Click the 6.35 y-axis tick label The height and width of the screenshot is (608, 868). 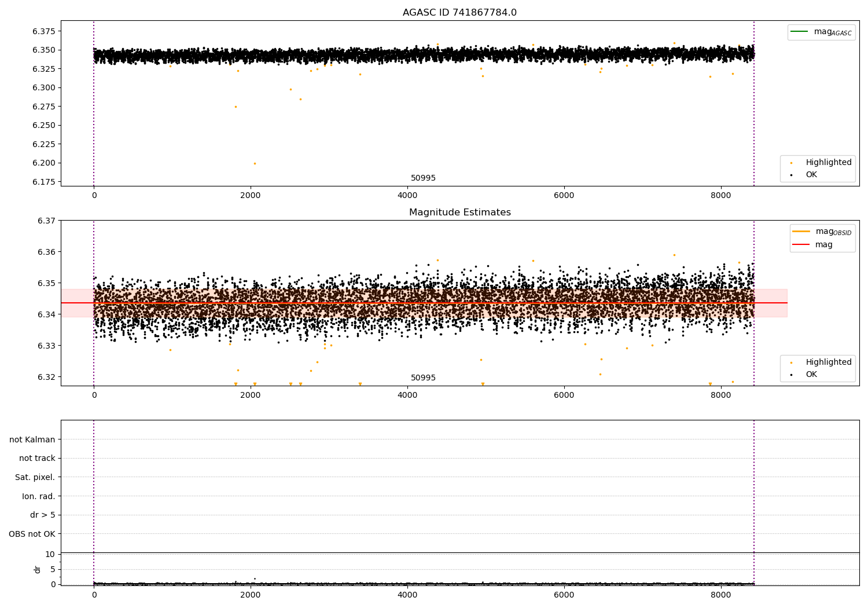pyautogui.click(x=46, y=283)
